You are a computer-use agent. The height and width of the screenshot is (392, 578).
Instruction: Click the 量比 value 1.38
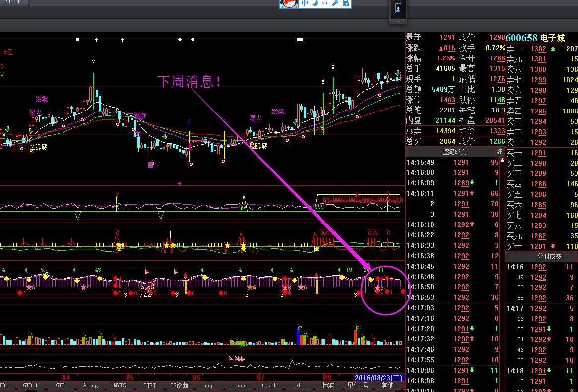[x=498, y=89]
